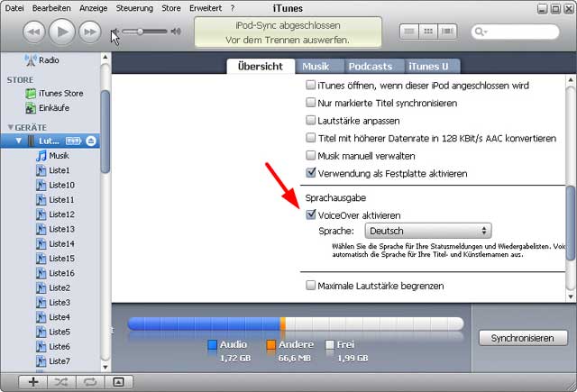
Task: Select the iPod device Lut... entry
Action: (50, 141)
